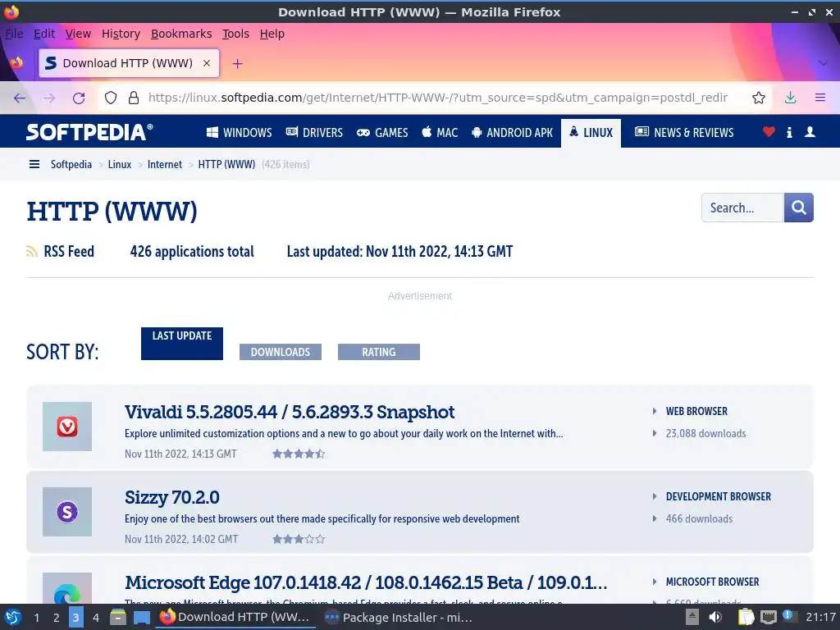Open the clipboard manager tray icon
The height and width of the screenshot is (630, 840).
click(746, 617)
